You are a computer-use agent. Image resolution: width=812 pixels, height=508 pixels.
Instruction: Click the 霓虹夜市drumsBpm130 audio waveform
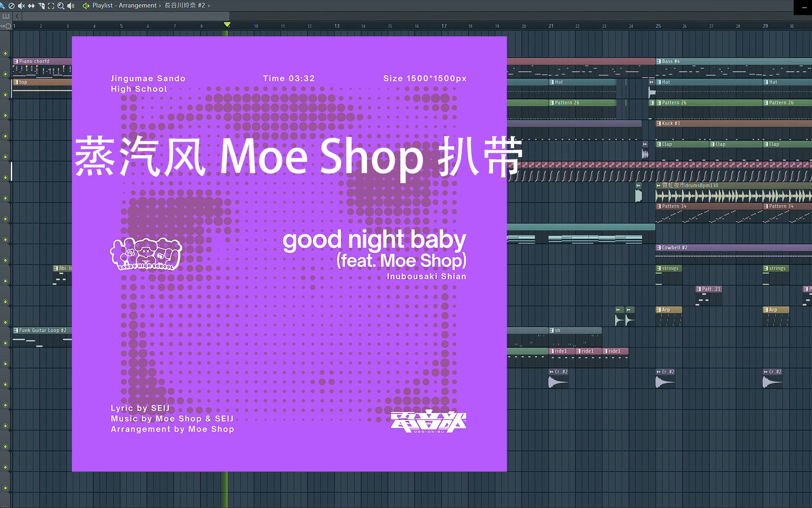click(x=734, y=196)
